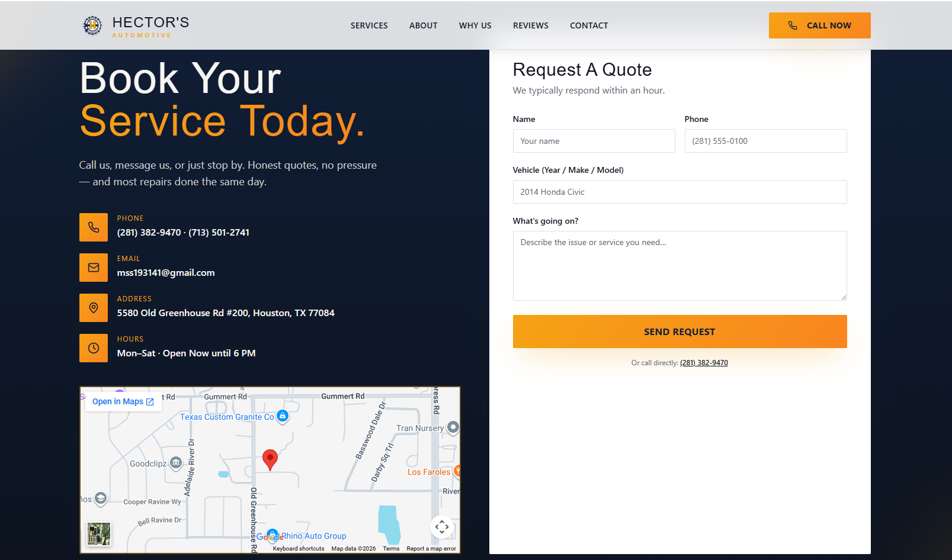This screenshot has height=560, width=952.
Task: Click the Tran Nursery map marker
Action: pos(453,427)
